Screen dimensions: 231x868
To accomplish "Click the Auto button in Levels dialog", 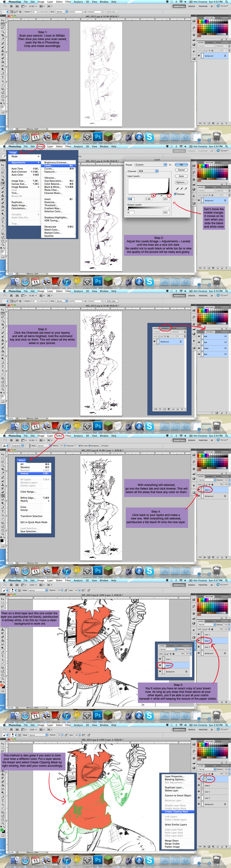I will (x=181, y=176).
